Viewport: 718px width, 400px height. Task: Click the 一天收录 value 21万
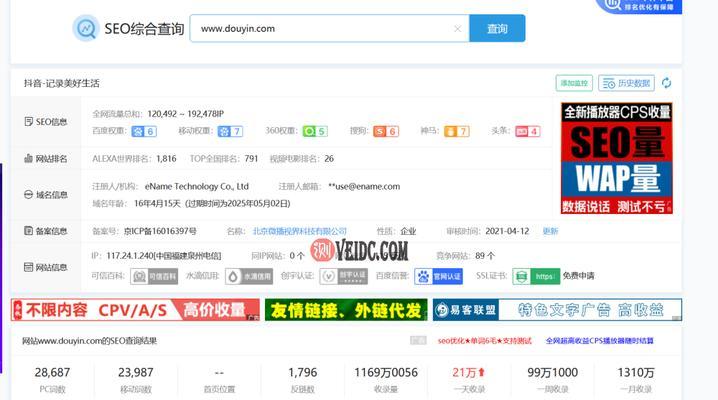(x=468, y=373)
